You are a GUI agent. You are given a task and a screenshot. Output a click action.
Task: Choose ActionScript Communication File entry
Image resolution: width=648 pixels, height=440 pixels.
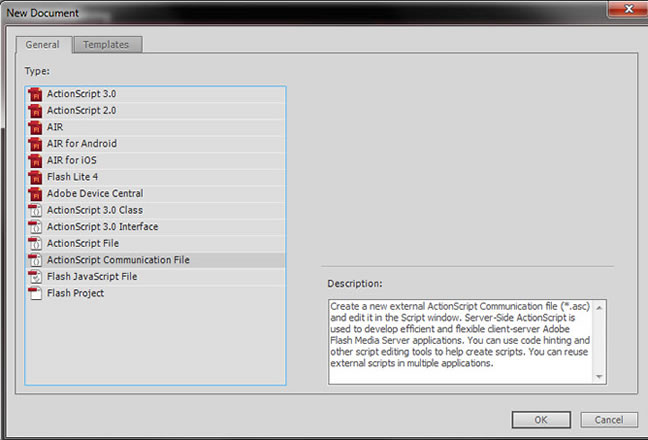pyautogui.click(x=155, y=260)
